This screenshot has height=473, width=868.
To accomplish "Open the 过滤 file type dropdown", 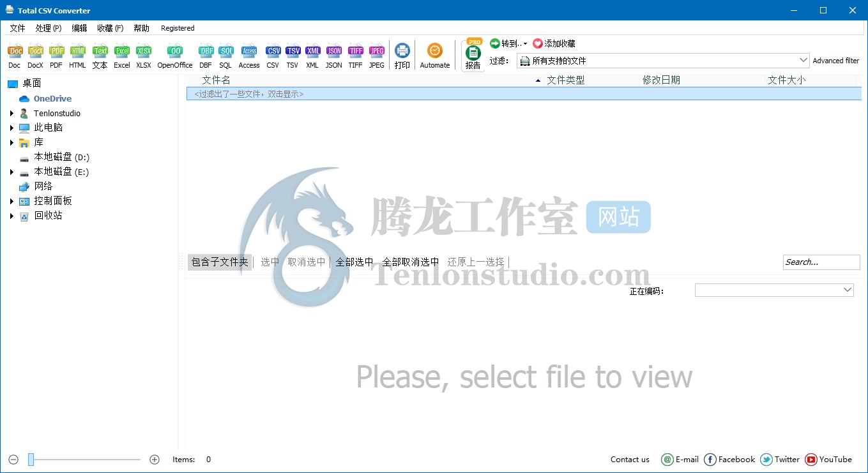I will pos(663,61).
